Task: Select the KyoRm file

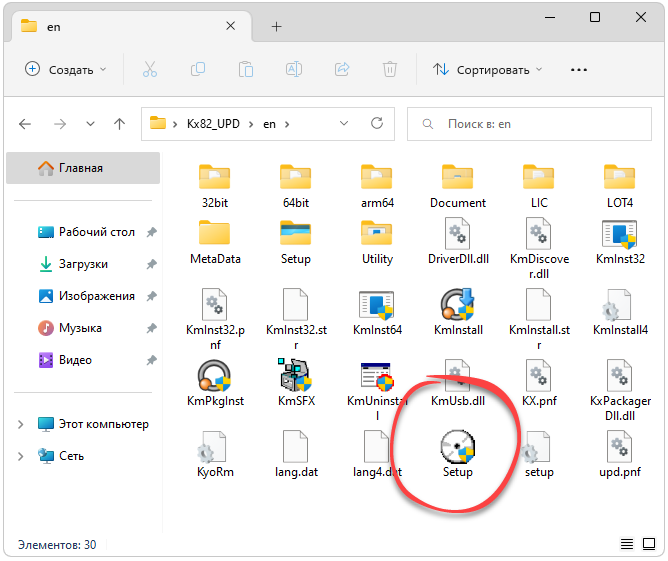Action: pos(215,455)
